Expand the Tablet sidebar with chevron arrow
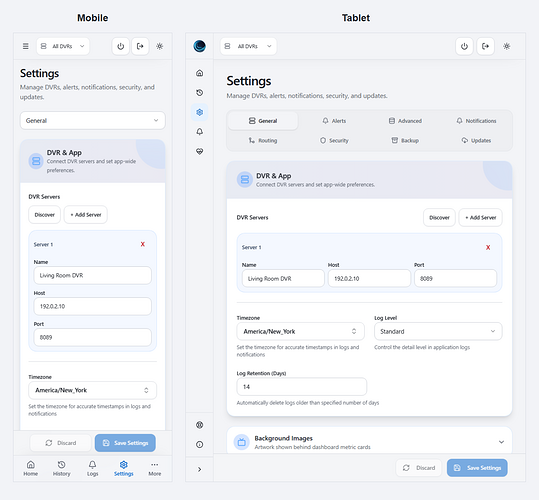 point(199,469)
